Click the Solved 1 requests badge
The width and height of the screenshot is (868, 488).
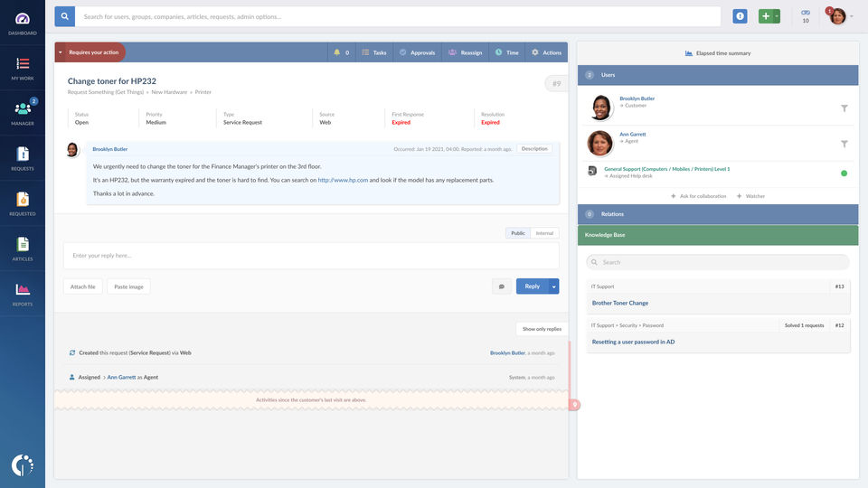coord(804,325)
